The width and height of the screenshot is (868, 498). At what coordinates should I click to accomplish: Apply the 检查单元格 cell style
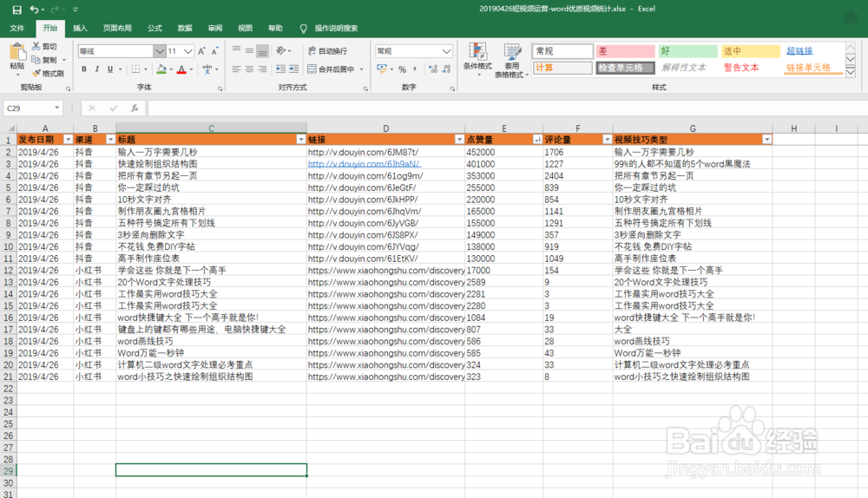tap(625, 68)
